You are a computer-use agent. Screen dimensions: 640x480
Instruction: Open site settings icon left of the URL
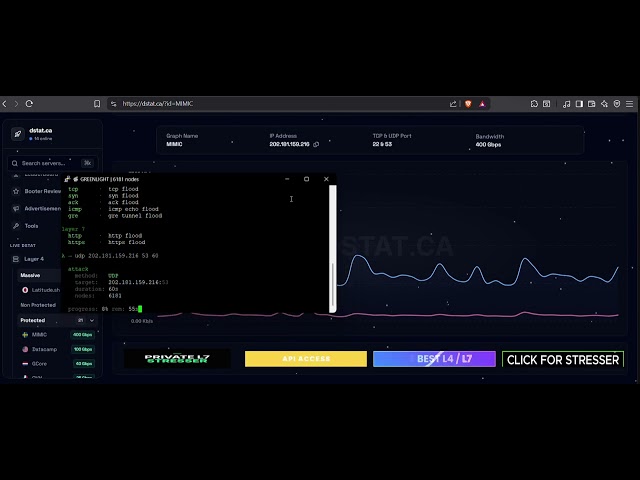(113, 104)
